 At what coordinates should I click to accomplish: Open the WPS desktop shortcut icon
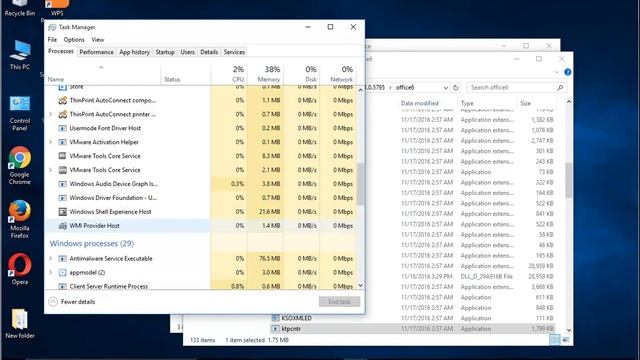click(x=57, y=8)
